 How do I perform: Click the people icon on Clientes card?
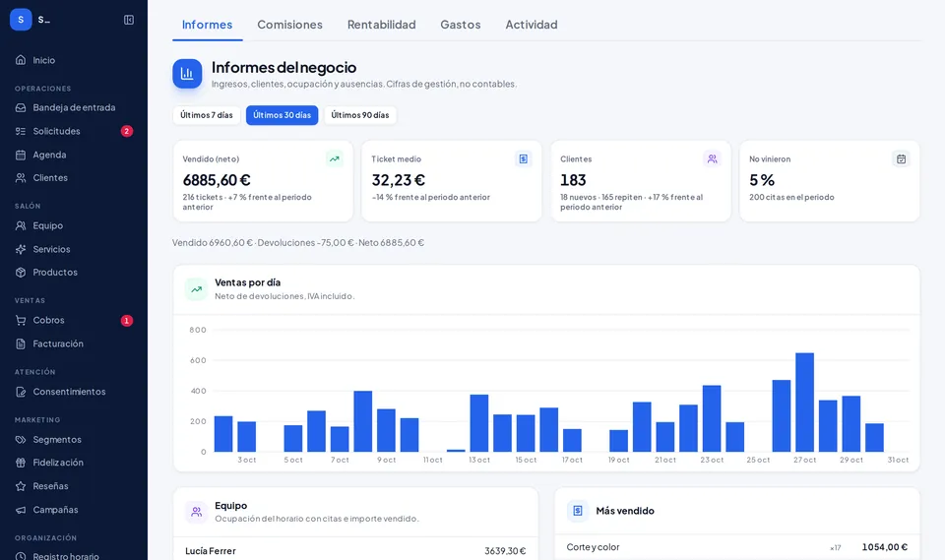coord(713,159)
